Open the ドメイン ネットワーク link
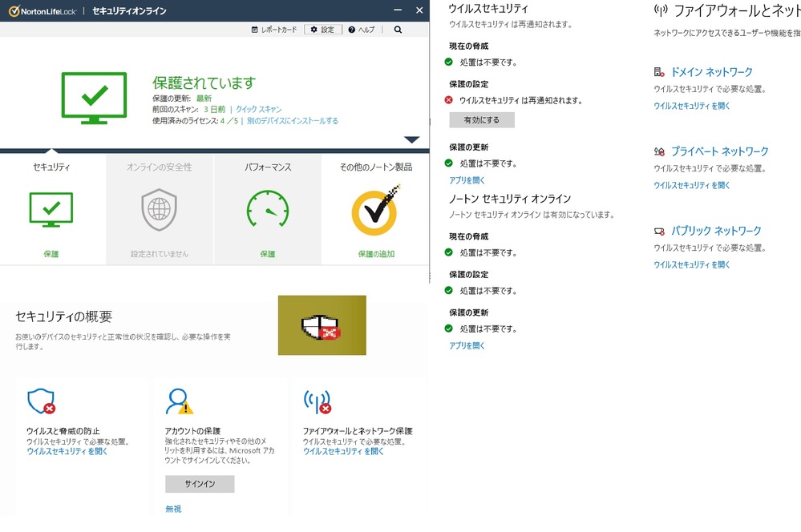The width and height of the screenshot is (801, 532). point(712,72)
